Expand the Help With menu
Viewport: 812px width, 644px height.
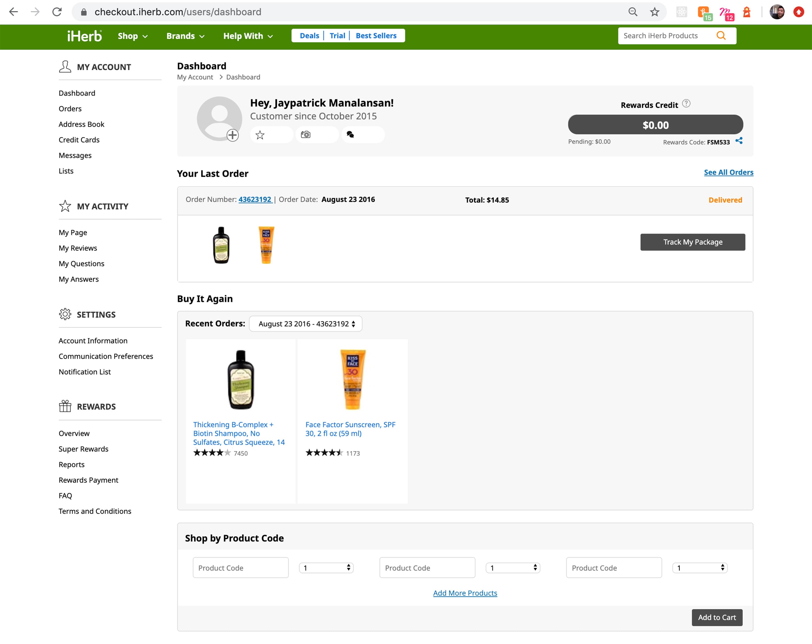tap(248, 36)
